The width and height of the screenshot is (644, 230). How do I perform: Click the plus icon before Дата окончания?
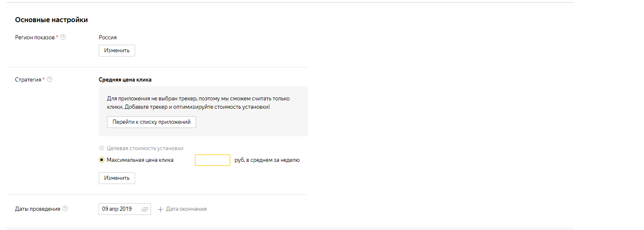[x=160, y=209]
